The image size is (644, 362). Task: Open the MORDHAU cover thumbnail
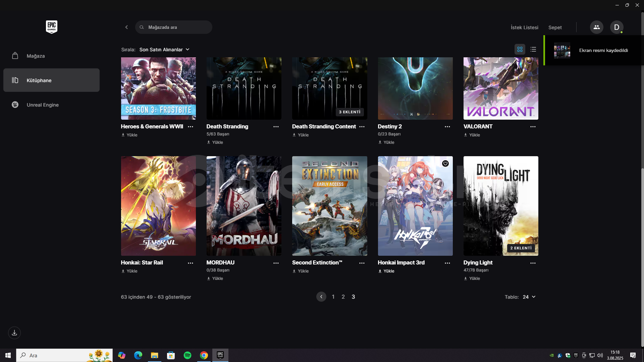[x=244, y=206]
